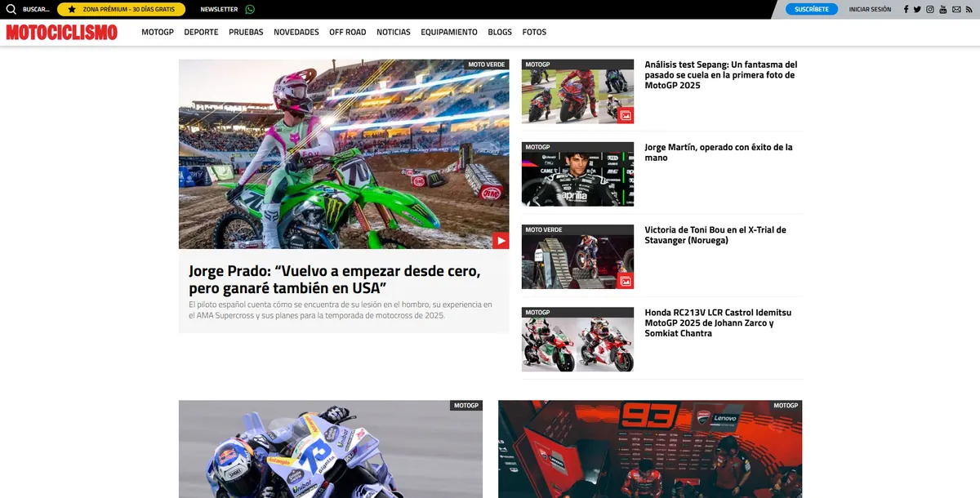Open the Fotos section
The width and height of the screenshot is (980, 498).
pos(534,32)
